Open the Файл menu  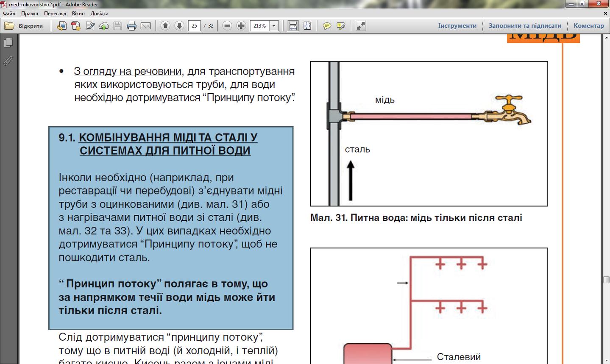coord(9,14)
